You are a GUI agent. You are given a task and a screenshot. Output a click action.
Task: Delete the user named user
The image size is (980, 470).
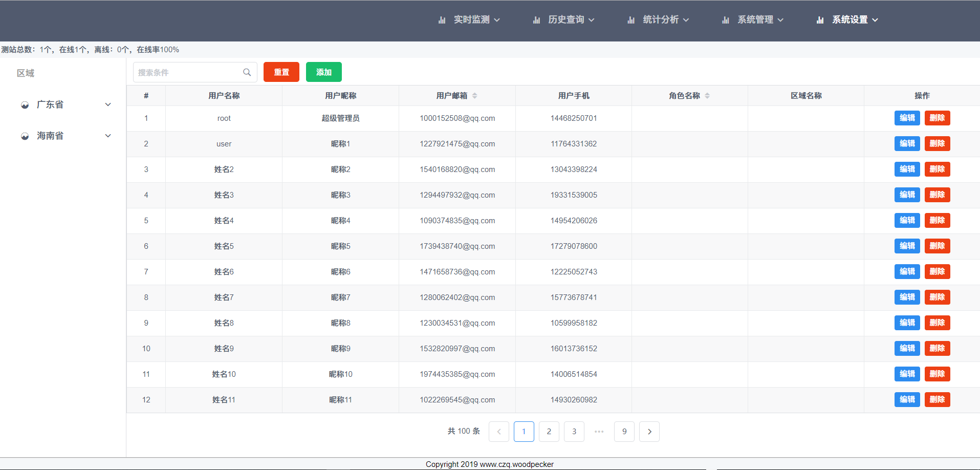click(938, 144)
